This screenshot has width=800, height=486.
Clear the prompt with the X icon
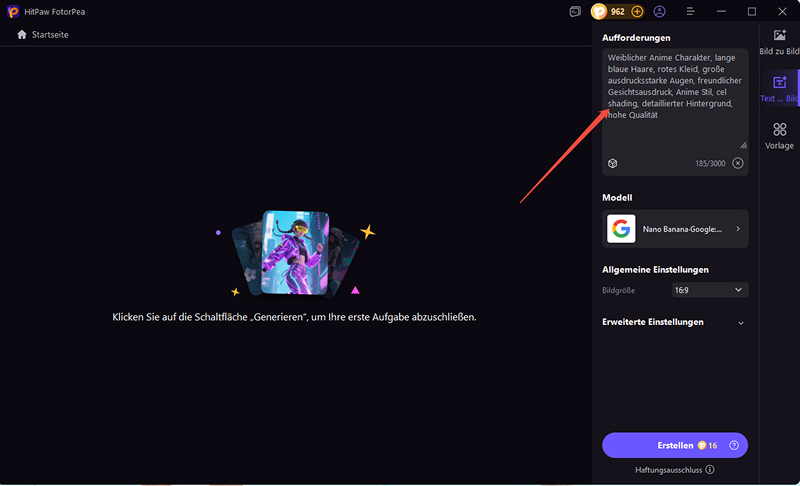(738, 163)
